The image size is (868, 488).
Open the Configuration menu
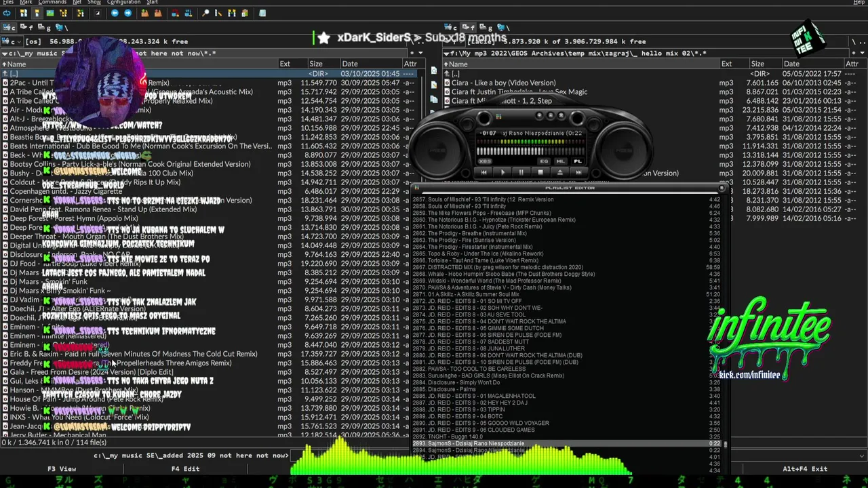click(123, 2)
